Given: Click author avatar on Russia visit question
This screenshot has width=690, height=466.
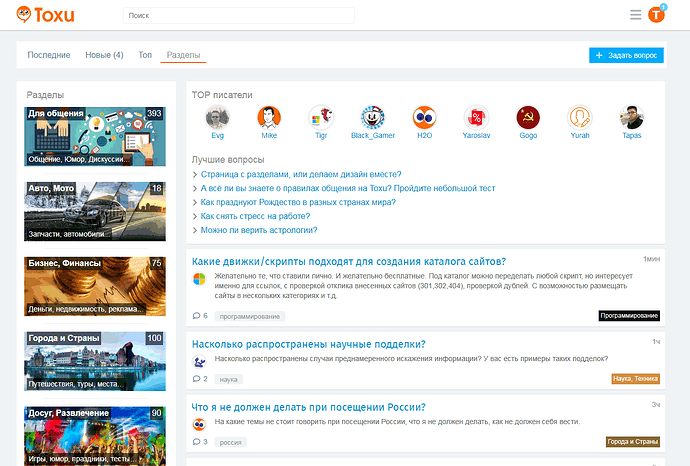Looking at the screenshot, I should [199, 425].
